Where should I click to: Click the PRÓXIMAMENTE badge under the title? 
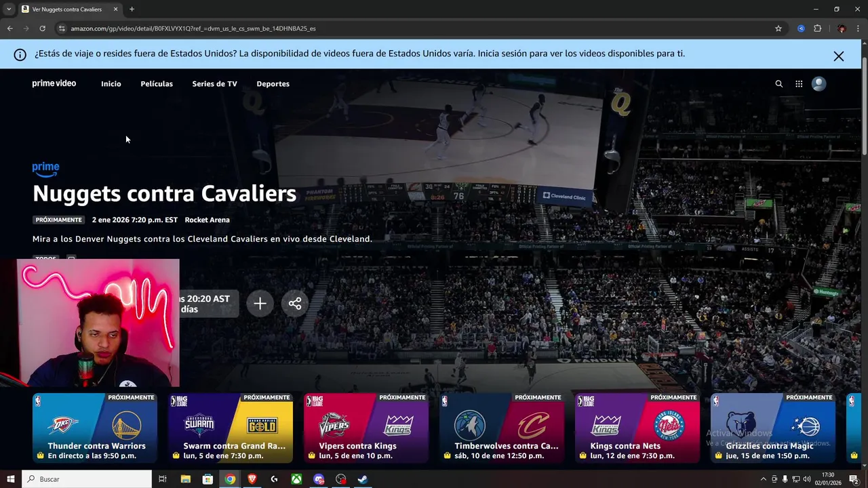click(59, 220)
